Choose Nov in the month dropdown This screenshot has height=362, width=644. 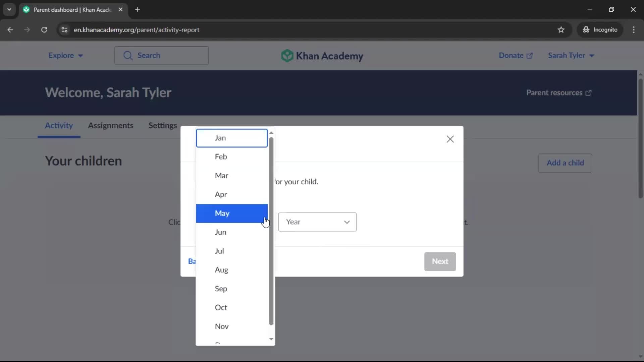232,326
